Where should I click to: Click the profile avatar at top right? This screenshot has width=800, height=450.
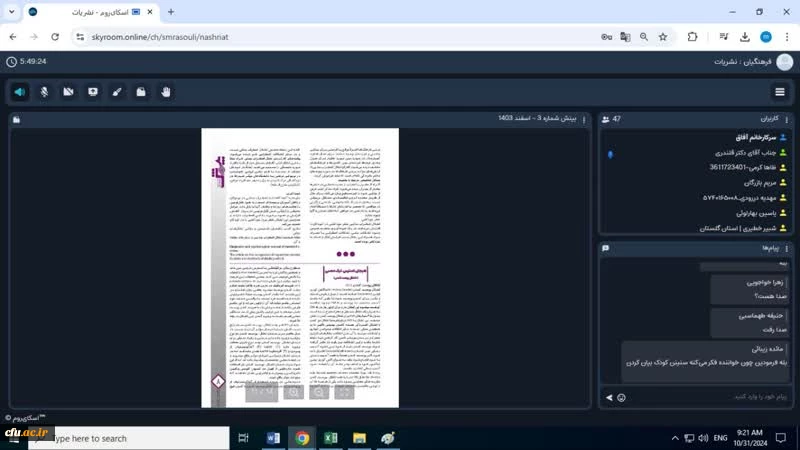tap(766, 36)
